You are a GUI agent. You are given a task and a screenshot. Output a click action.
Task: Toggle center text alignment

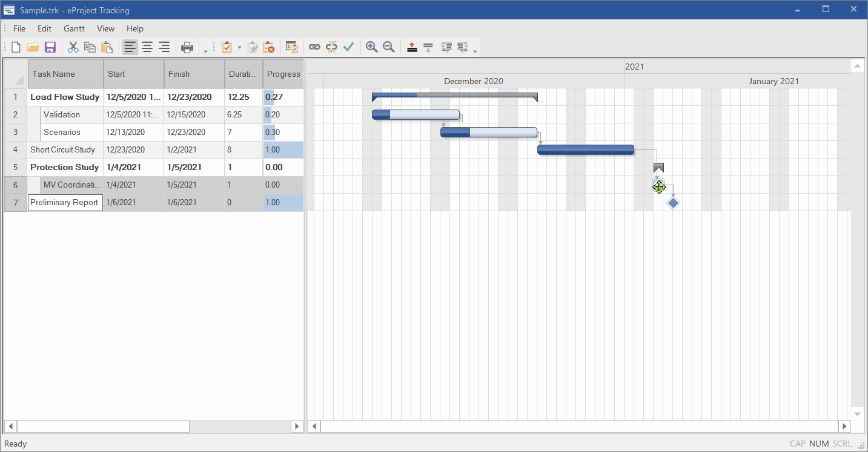click(x=147, y=47)
